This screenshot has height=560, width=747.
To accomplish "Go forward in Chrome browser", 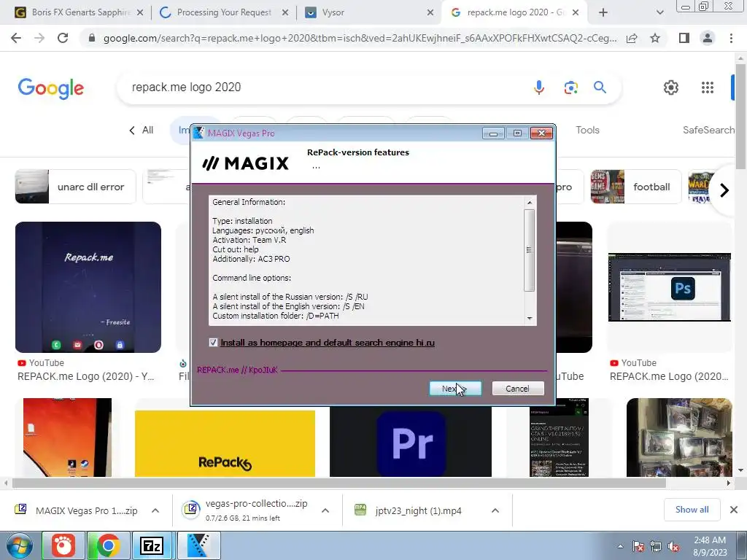I will click(x=39, y=38).
